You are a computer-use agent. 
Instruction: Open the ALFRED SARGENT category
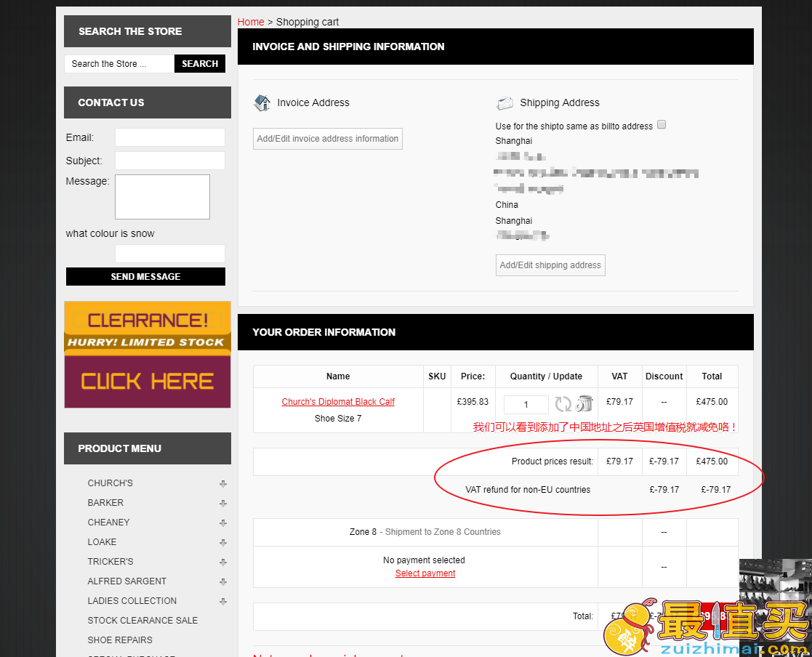[x=127, y=581]
